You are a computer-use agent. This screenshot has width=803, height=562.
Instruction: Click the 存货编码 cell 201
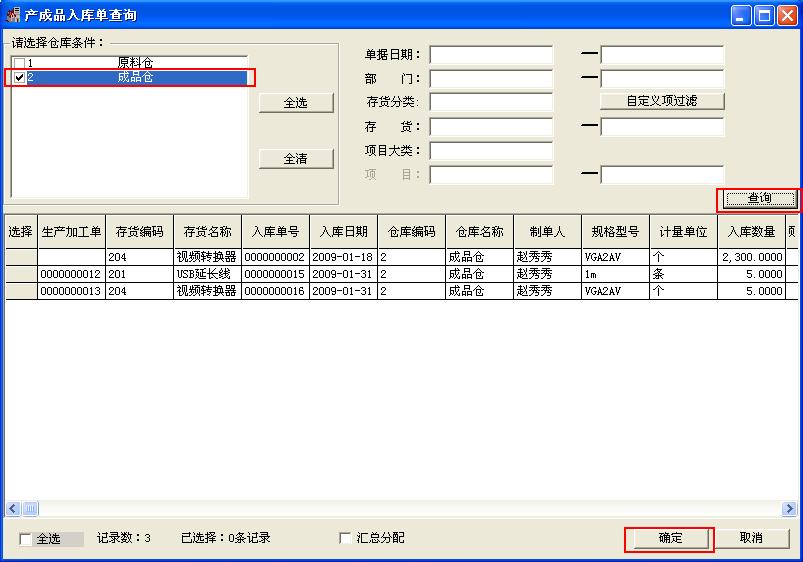(x=140, y=274)
